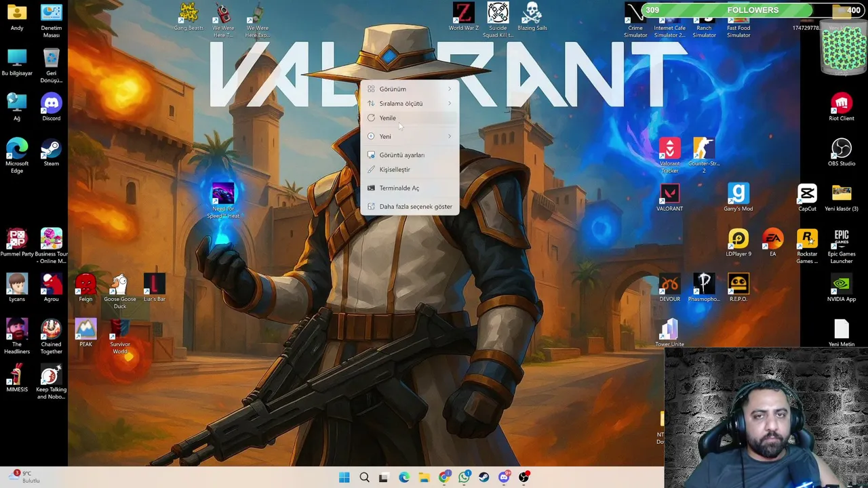The height and width of the screenshot is (488, 868).
Task: Open Sıralama ölçütü menu entry
Action: [410, 104]
